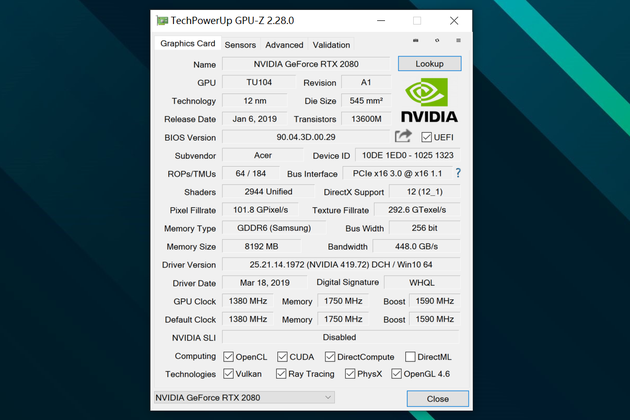The width and height of the screenshot is (630, 420).
Task: Switch to the Validation tab
Action: pyautogui.click(x=331, y=45)
